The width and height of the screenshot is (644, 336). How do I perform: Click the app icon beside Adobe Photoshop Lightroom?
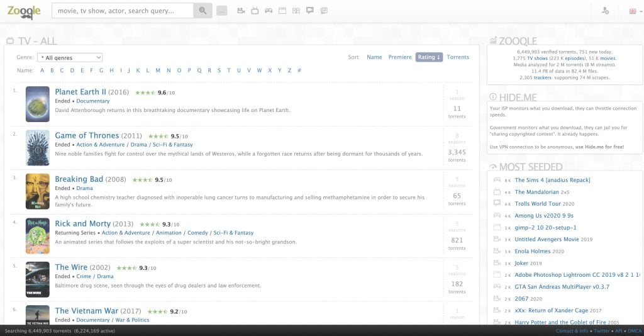click(497, 275)
